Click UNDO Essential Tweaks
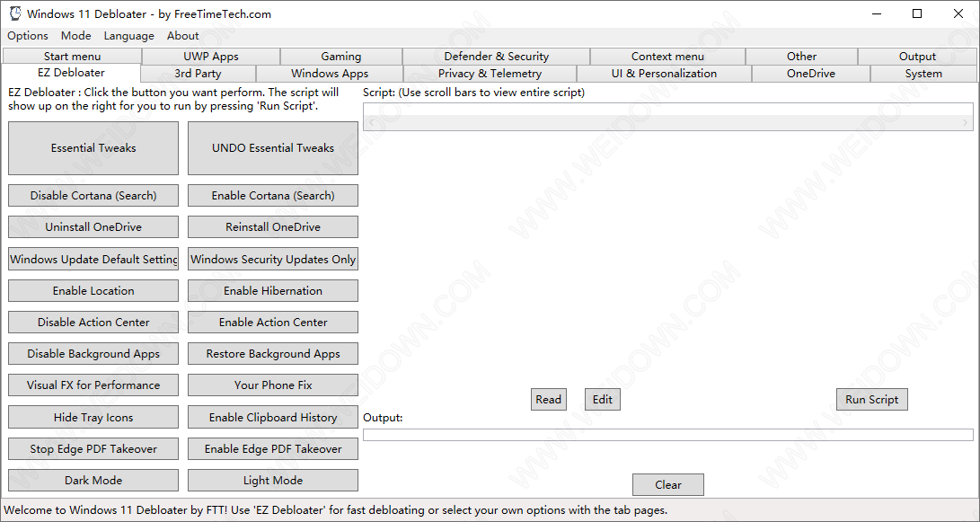980x522 pixels. (273, 148)
